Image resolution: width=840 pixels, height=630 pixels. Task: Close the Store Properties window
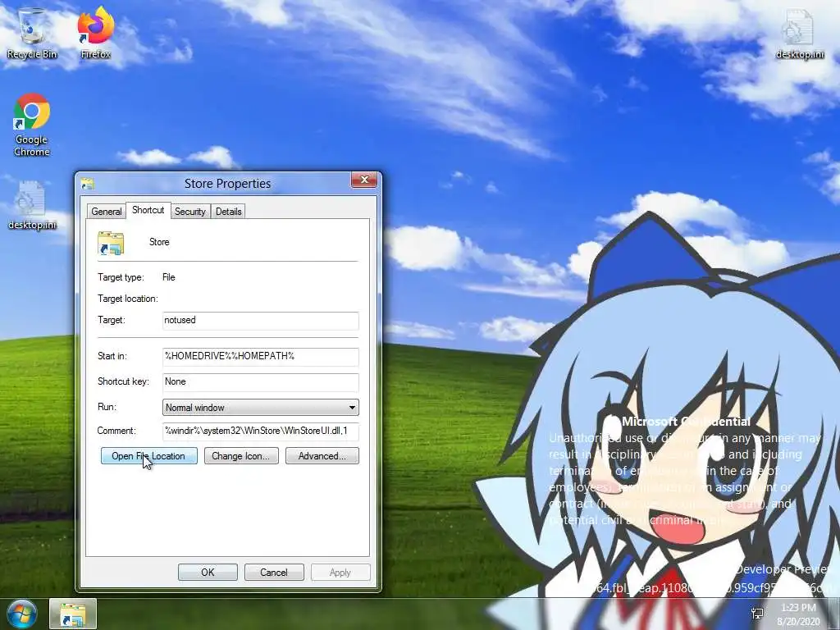pyautogui.click(x=364, y=180)
